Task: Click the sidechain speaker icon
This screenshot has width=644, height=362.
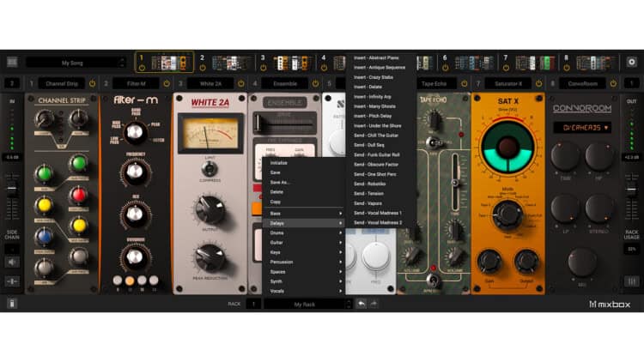Action: tap(12, 262)
